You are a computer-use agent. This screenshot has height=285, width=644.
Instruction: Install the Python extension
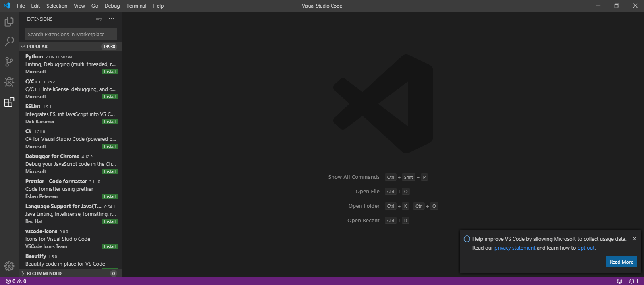point(110,72)
